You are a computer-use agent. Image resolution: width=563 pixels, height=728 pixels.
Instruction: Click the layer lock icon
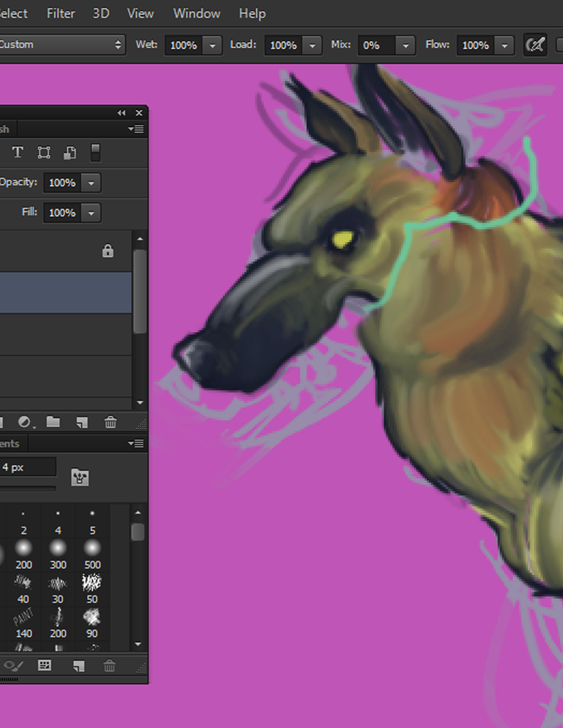point(107,251)
